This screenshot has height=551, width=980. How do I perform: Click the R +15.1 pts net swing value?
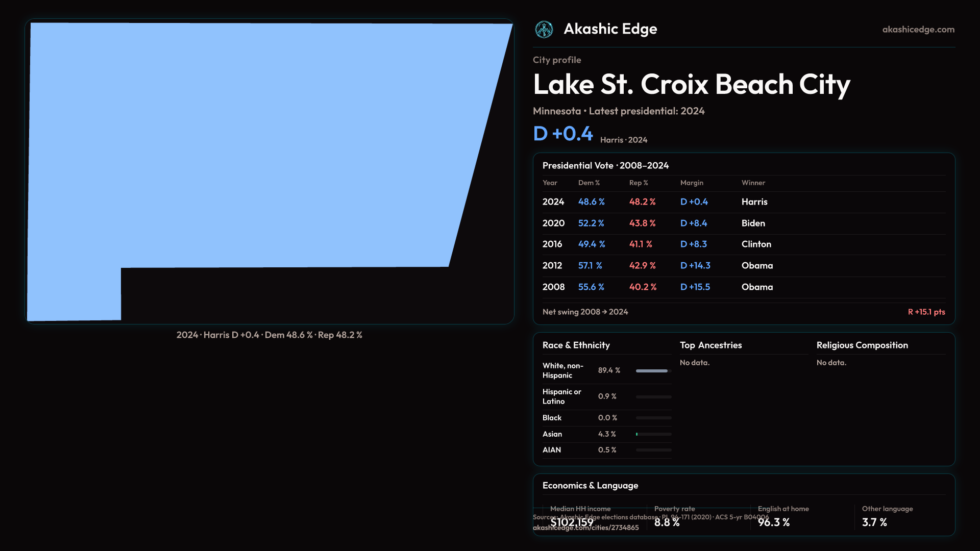coord(926,312)
